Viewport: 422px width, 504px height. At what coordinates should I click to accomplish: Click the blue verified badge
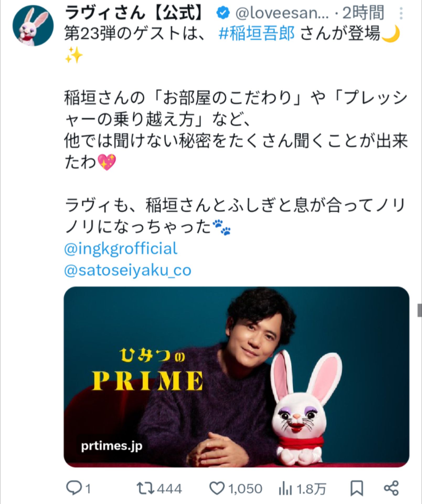point(223,13)
